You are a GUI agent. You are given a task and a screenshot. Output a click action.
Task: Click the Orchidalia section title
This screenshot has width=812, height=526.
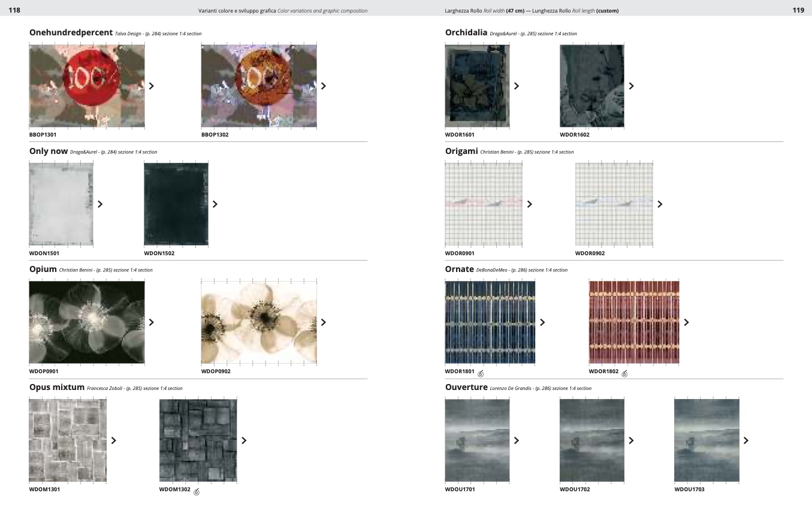[466, 32]
